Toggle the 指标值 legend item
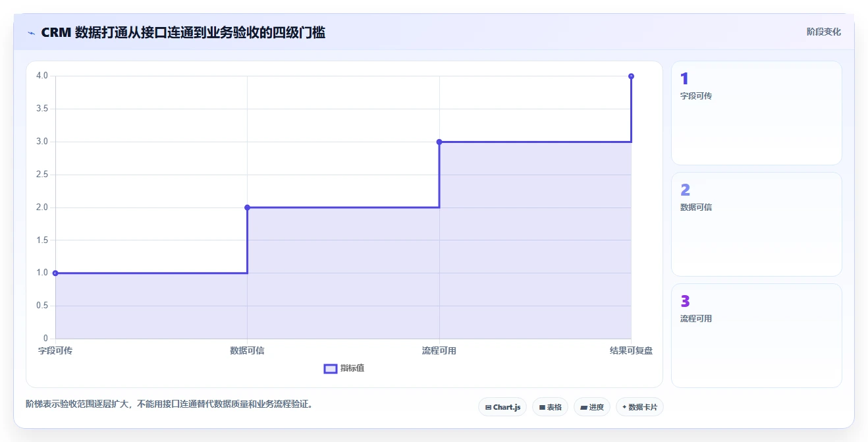The width and height of the screenshot is (868, 442). [x=344, y=368]
